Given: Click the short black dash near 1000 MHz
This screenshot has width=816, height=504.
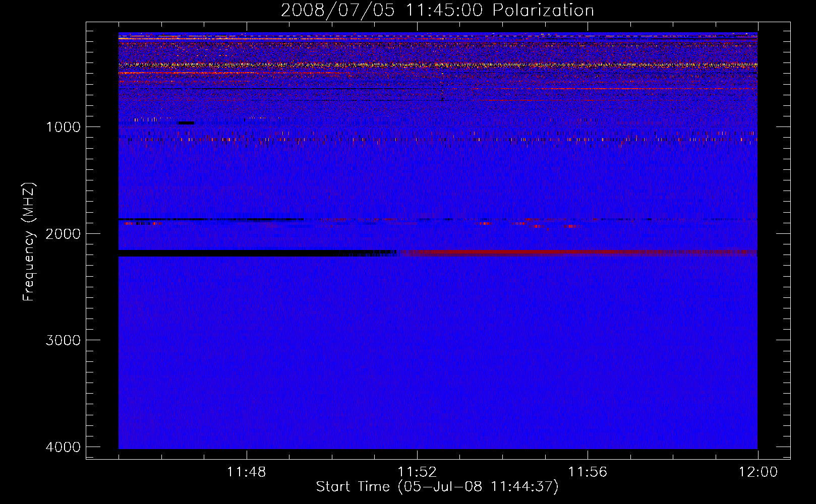Looking at the screenshot, I should [186, 123].
